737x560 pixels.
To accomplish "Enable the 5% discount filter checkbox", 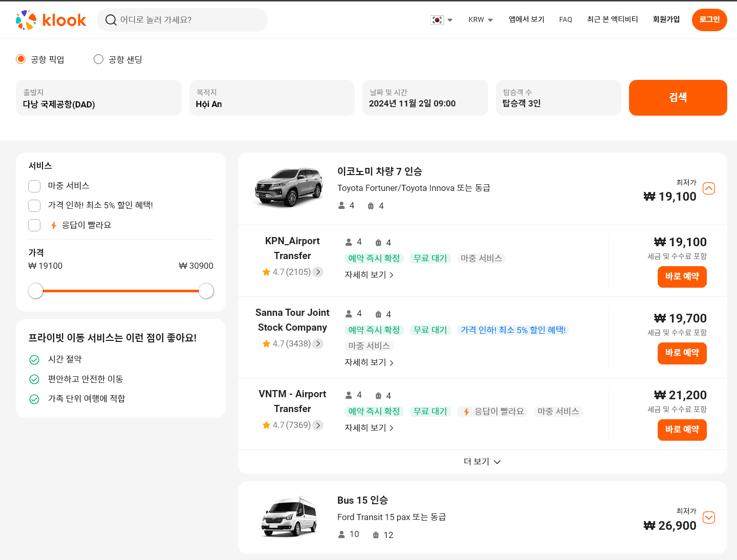I will [34, 205].
